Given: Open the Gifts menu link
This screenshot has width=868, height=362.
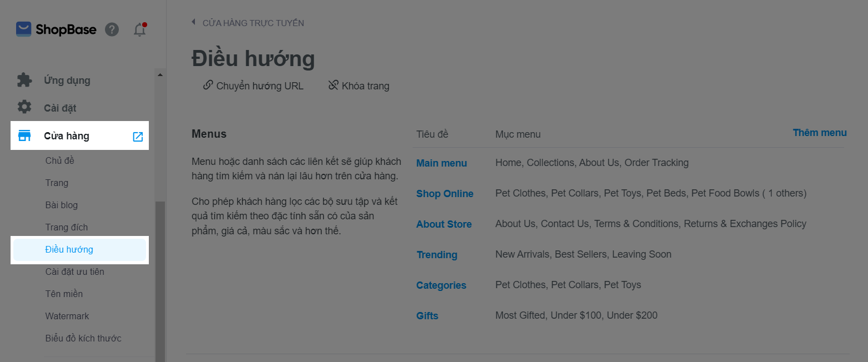Looking at the screenshot, I should click(x=427, y=316).
